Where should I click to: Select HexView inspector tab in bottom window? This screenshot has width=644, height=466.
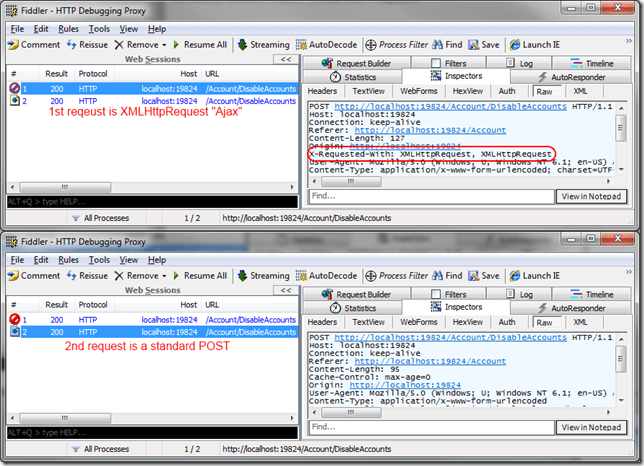(468, 322)
